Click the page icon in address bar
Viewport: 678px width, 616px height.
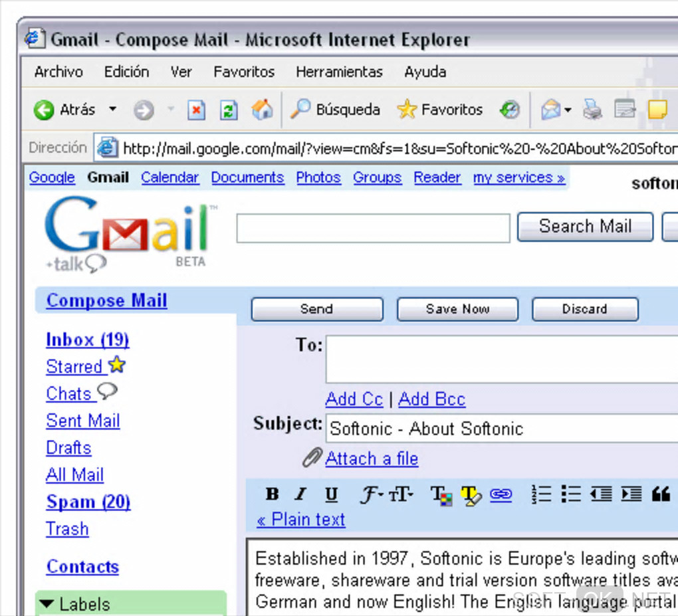107,148
